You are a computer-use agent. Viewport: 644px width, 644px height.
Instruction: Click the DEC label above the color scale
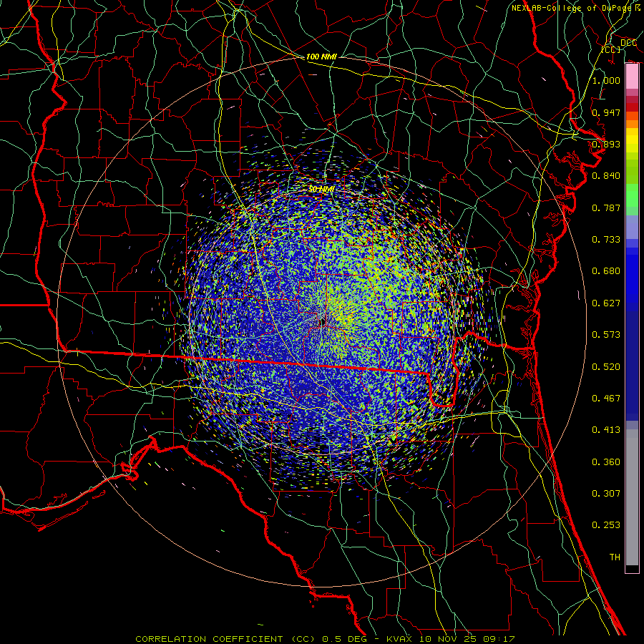pos(628,43)
